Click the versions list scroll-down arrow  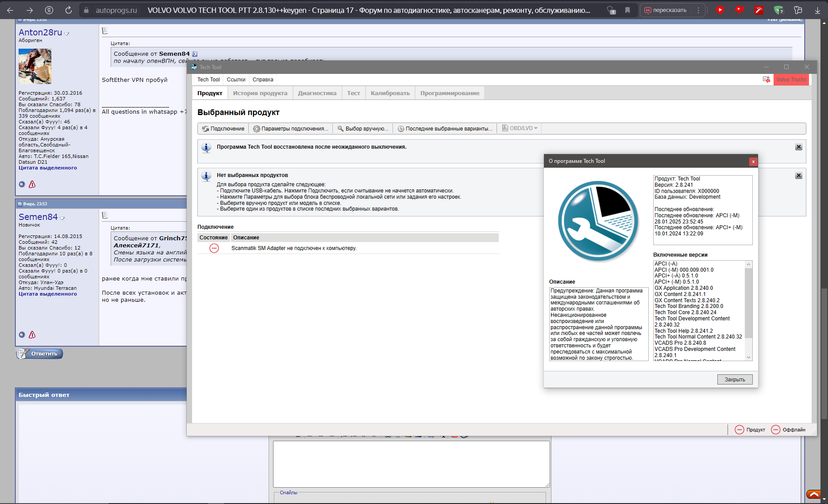coord(748,357)
